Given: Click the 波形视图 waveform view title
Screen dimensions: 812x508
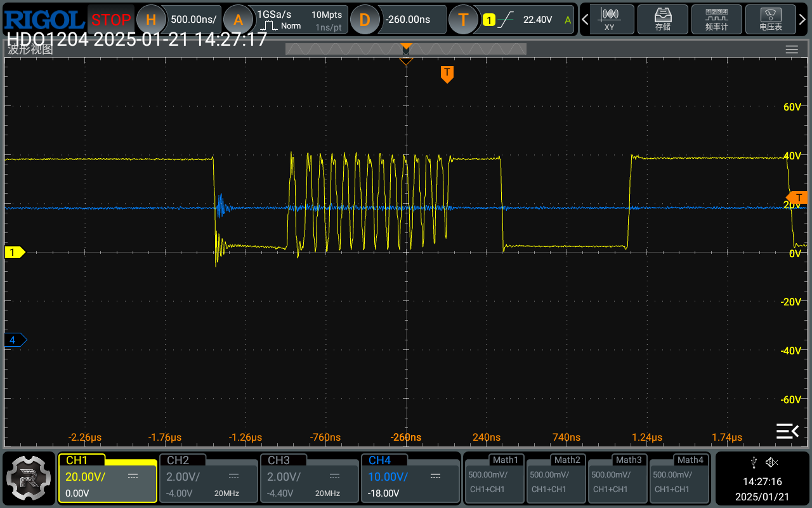Looking at the screenshot, I should pos(30,50).
